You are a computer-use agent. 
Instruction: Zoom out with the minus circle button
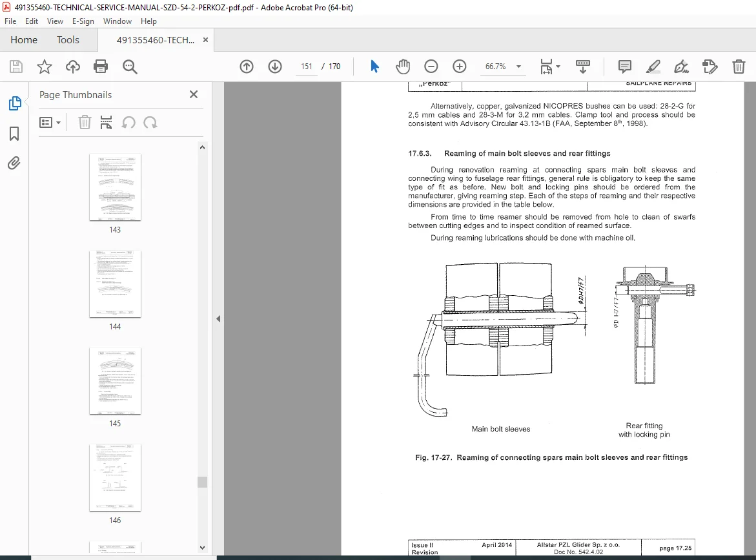tap(431, 67)
